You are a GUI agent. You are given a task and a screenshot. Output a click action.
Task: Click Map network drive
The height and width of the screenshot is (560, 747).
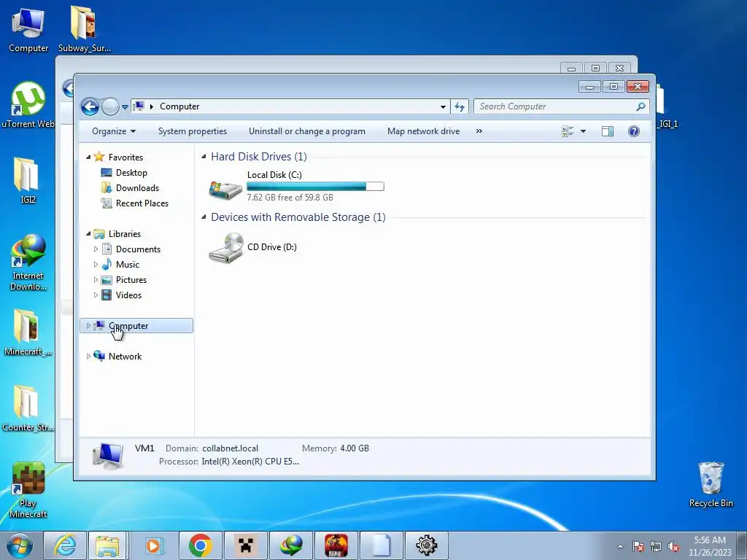(x=424, y=131)
